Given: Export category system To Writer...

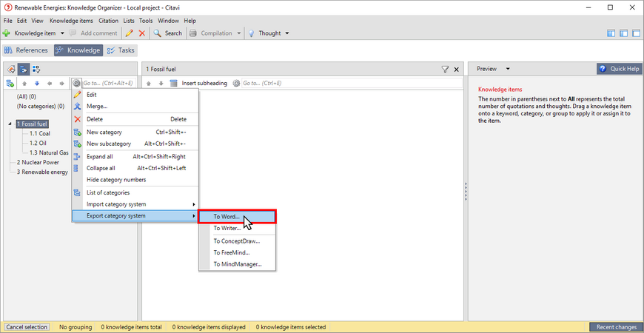Looking at the screenshot, I should (237, 228).
